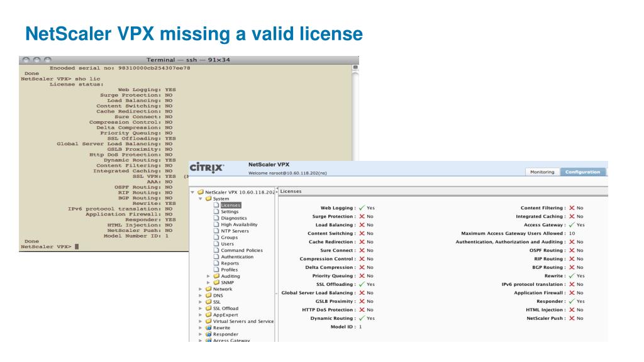Viewport: 644px width, 362px height.
Task: Click the Rewrite node icon
Action: (209, 327)
